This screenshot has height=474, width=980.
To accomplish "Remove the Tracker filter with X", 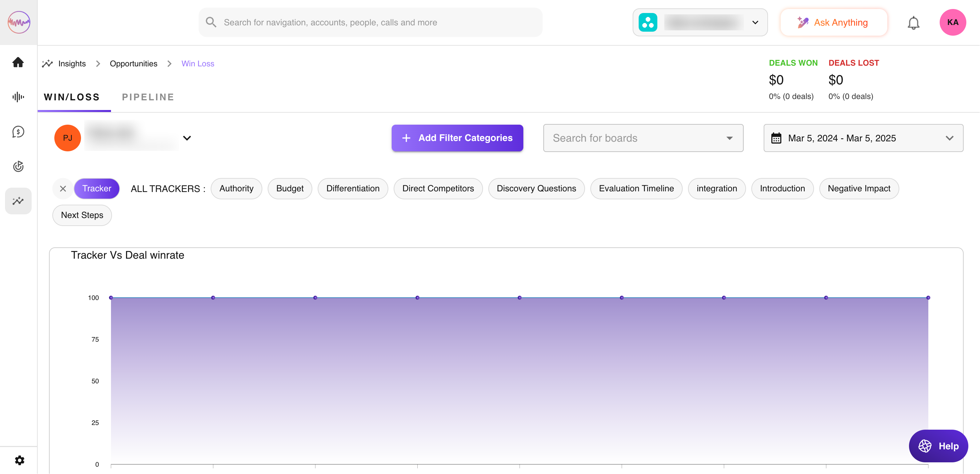I will pos(63,189).
